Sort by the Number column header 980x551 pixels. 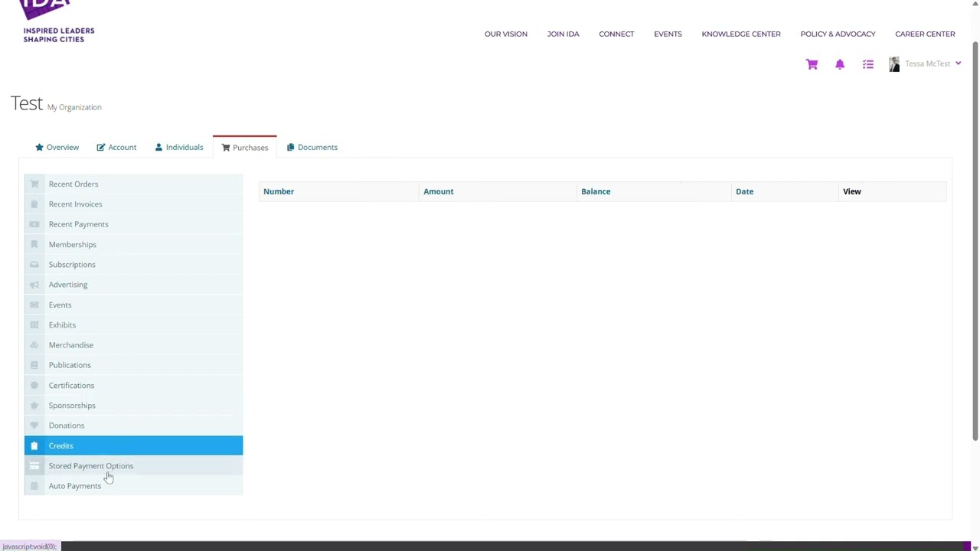[x=279, y=191]
